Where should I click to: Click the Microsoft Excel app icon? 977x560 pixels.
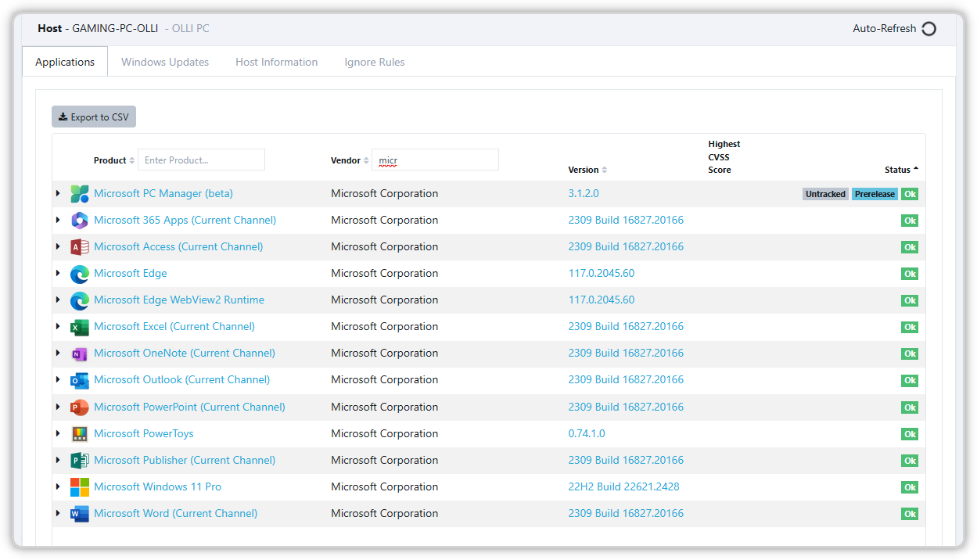pos(80,327)
